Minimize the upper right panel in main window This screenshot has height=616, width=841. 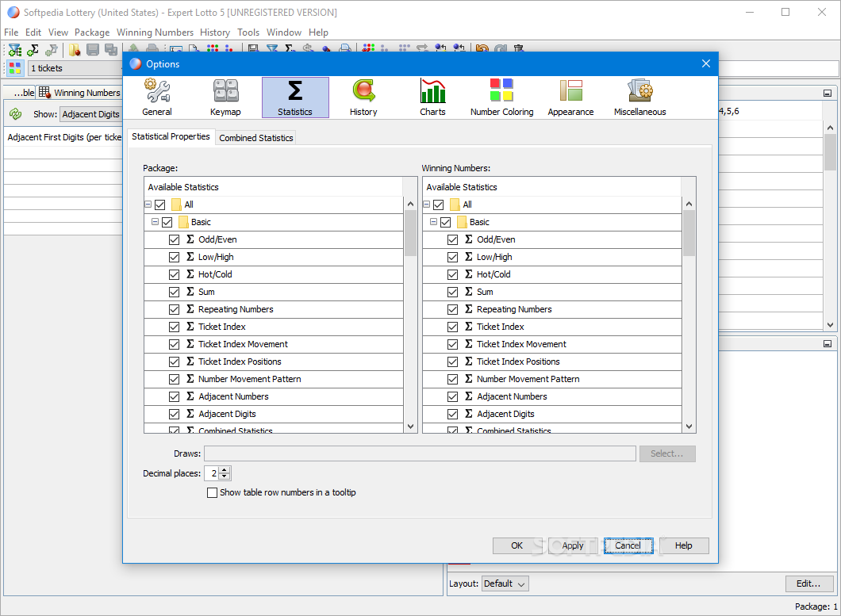(827, 94)
